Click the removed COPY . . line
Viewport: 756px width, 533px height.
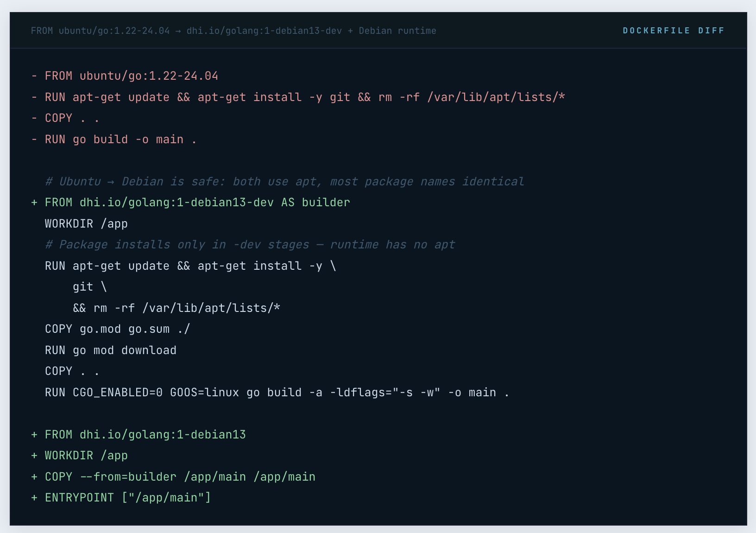coord(72,118)
